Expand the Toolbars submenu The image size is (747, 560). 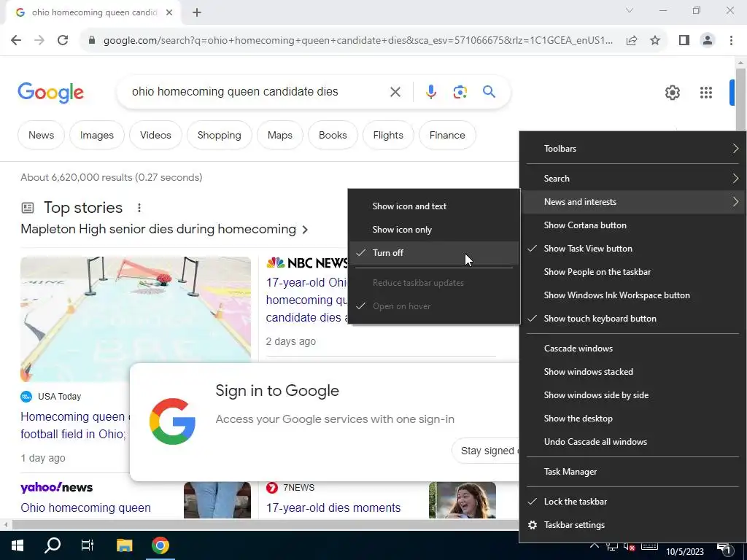point(631,149)
